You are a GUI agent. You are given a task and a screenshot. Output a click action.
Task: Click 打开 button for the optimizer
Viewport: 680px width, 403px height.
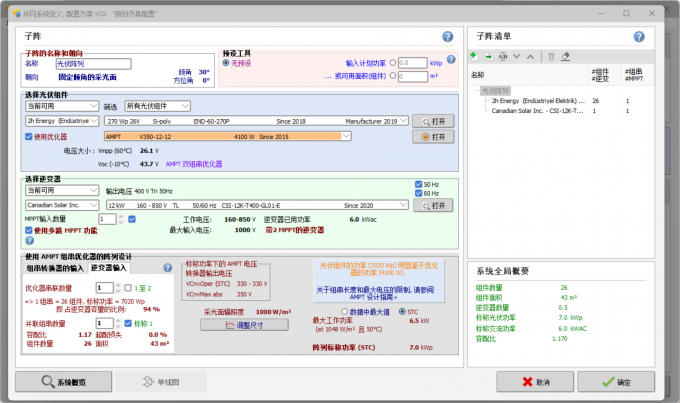433,137
